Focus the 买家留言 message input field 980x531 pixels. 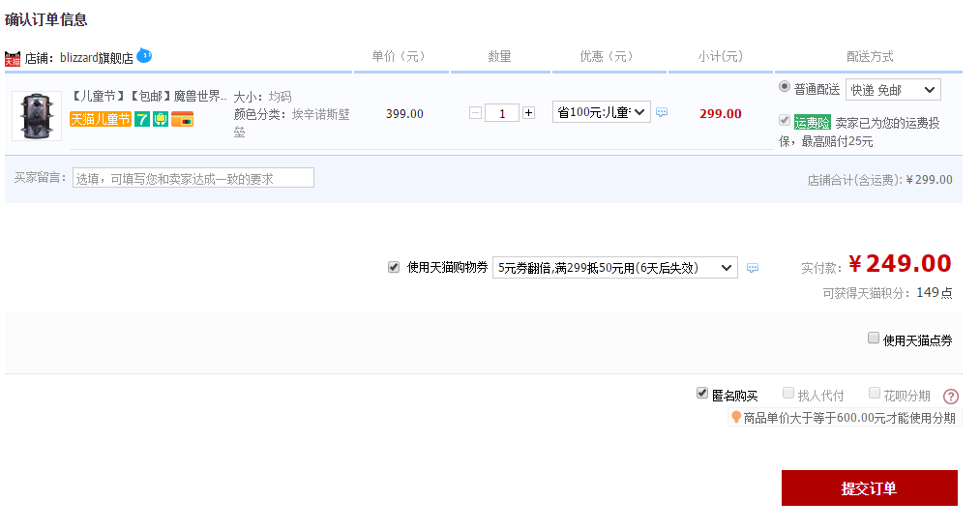193,178
